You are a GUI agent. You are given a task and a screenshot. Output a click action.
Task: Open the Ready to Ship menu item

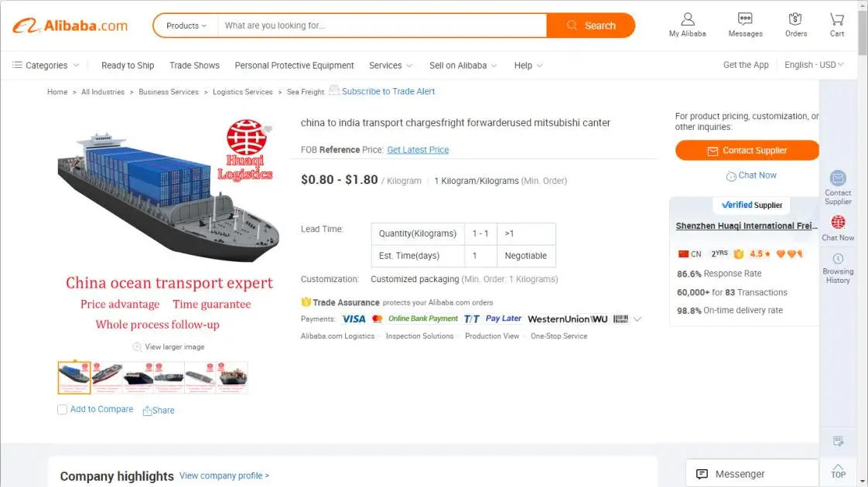click(128, 66)
